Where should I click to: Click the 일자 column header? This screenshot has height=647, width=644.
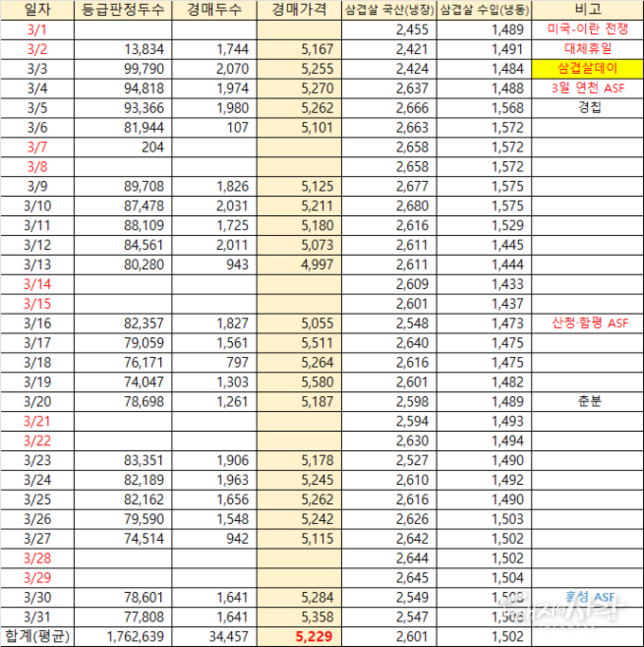[x=36, y=9]
